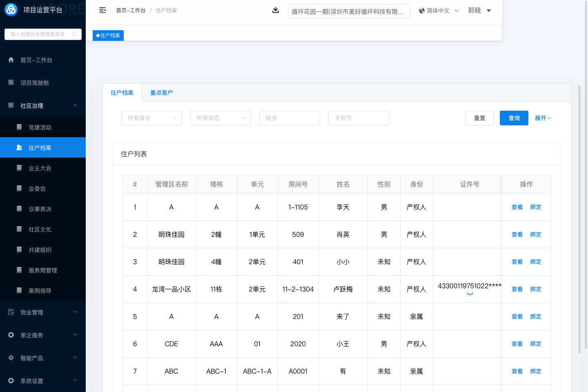This screenshot has height=392, width=588.
Task: Expand the 物业管理 sidebar menu
Action: pos(43,312)
